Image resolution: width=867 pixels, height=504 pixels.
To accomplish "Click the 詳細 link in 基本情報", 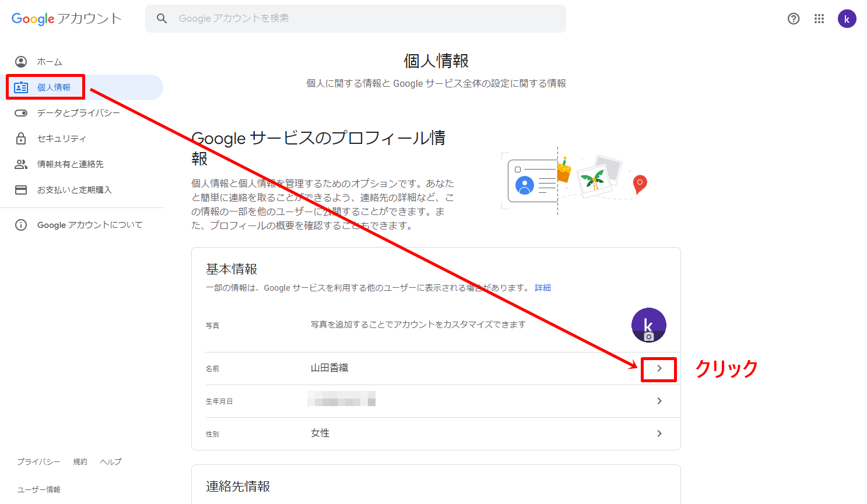I will click(542, 288).
